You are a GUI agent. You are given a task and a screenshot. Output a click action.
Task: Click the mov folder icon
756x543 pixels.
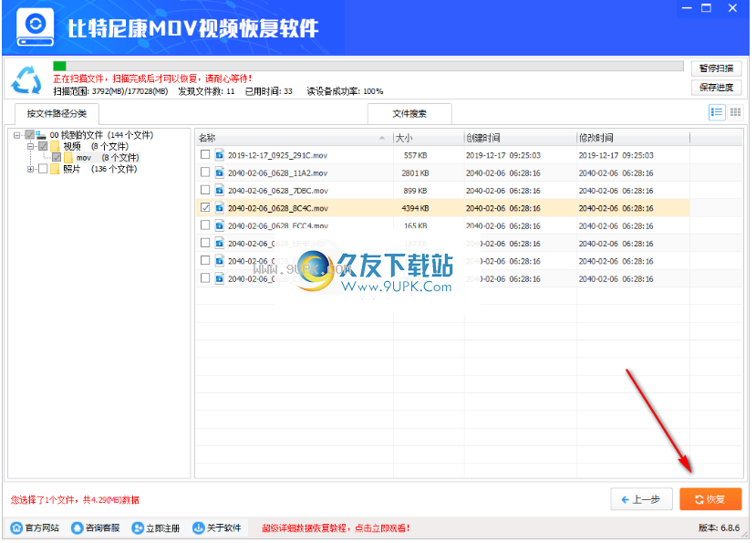[x=68, y=157]
